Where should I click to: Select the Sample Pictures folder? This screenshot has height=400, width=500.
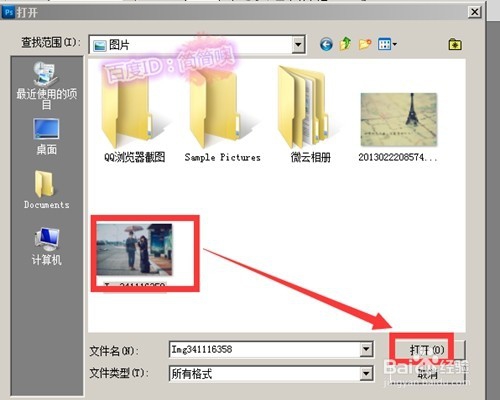223,115
